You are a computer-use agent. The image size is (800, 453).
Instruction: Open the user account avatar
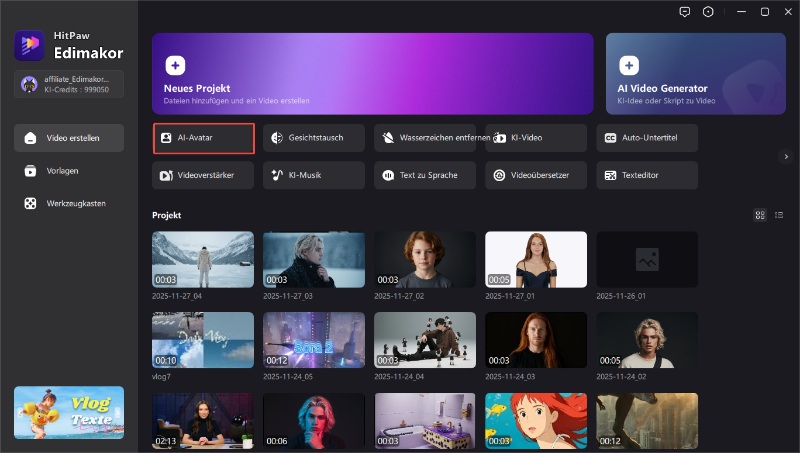click(x=29, y=84)
